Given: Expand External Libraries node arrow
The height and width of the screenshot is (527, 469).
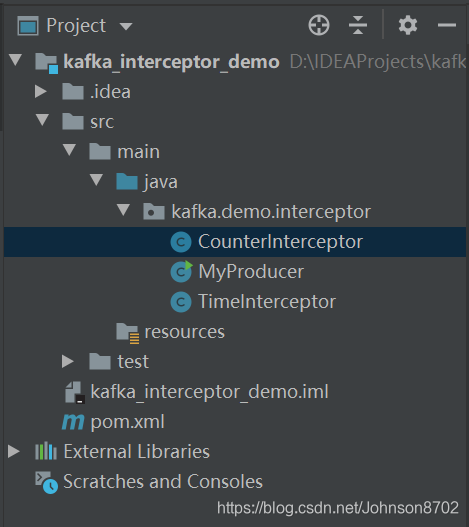Looking at the screenshot, I should tap(14, 451).
